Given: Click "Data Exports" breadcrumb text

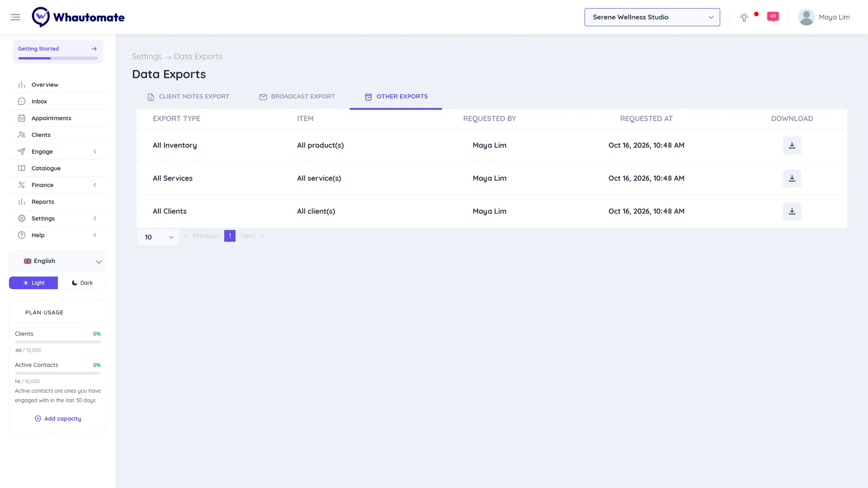Looking at the screenshot, I should 198,56.
